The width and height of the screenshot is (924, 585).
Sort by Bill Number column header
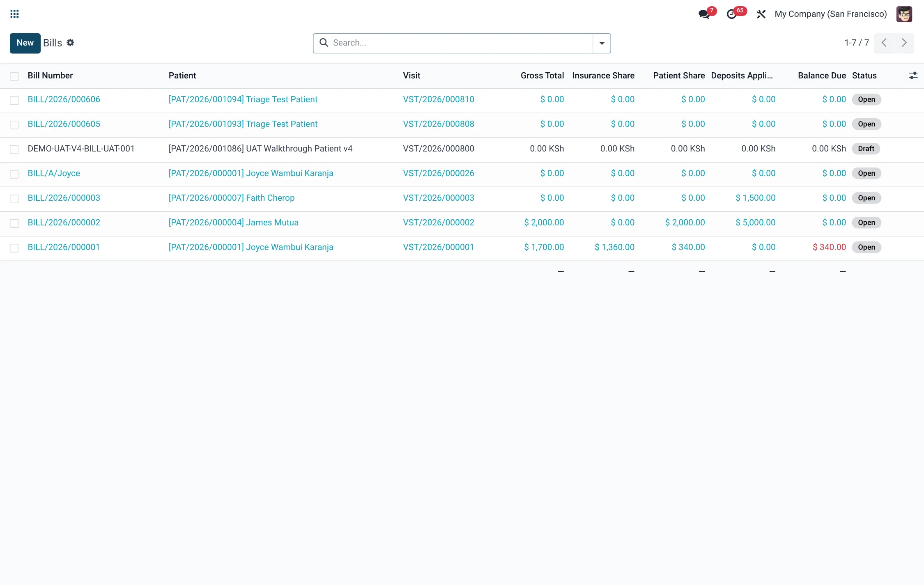pyautogui.click(x=50, y=76)
